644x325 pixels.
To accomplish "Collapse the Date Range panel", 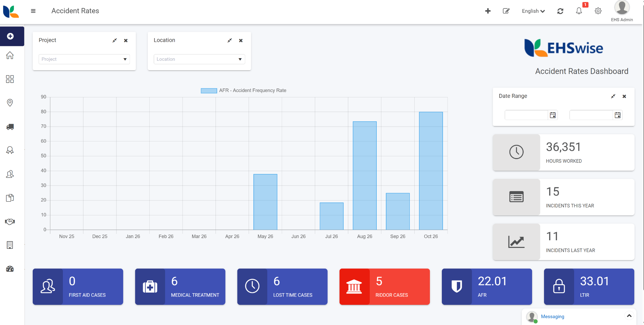I will (x=613, y=96).
